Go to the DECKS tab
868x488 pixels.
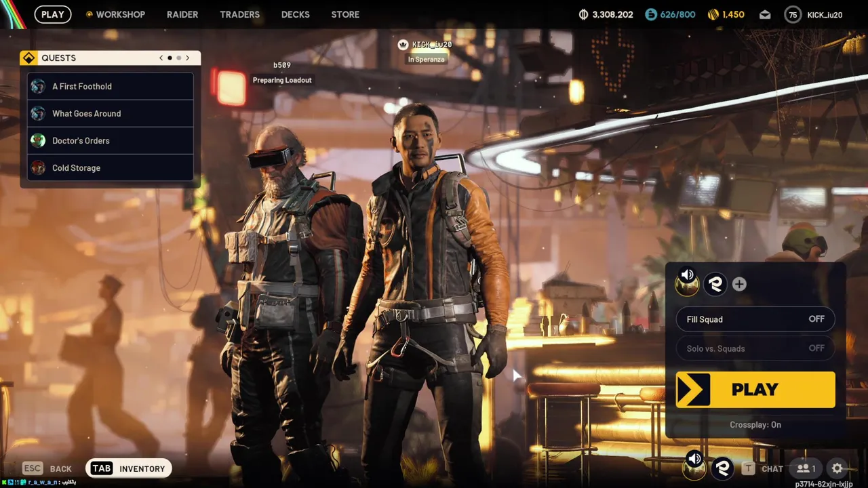296,14
